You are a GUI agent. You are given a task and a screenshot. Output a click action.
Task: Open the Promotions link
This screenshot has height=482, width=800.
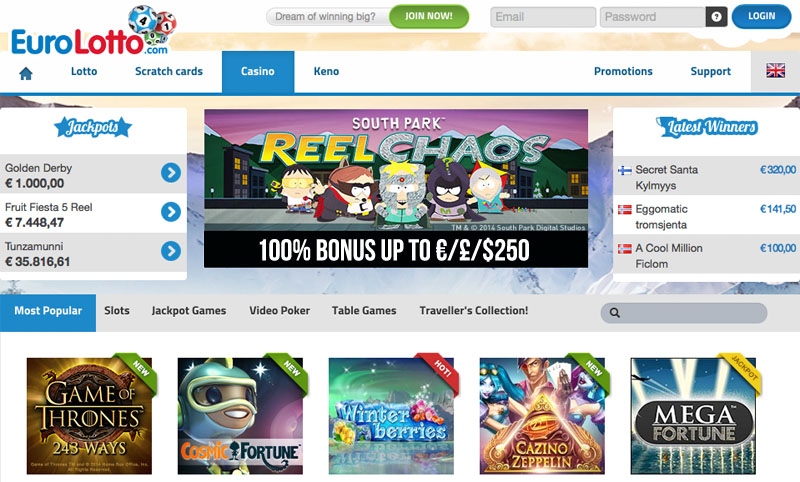pos(623,71)
